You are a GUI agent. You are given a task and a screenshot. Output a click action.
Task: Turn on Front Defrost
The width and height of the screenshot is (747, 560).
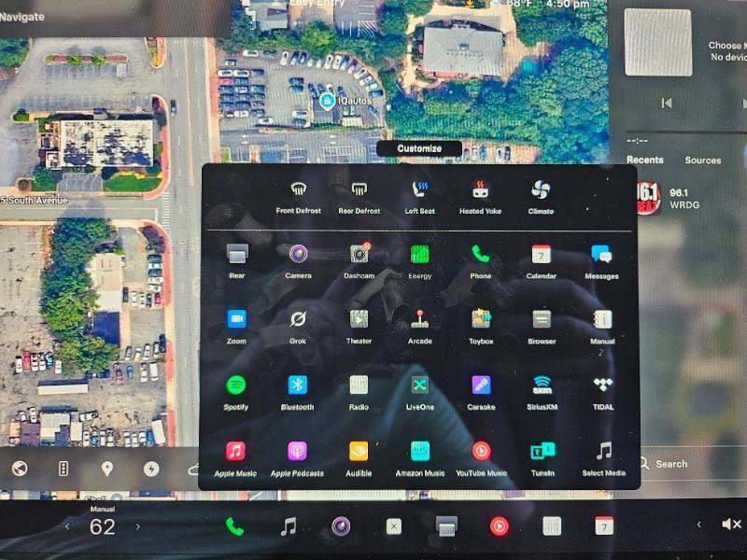pyautogui.click(x=298, y=197)
